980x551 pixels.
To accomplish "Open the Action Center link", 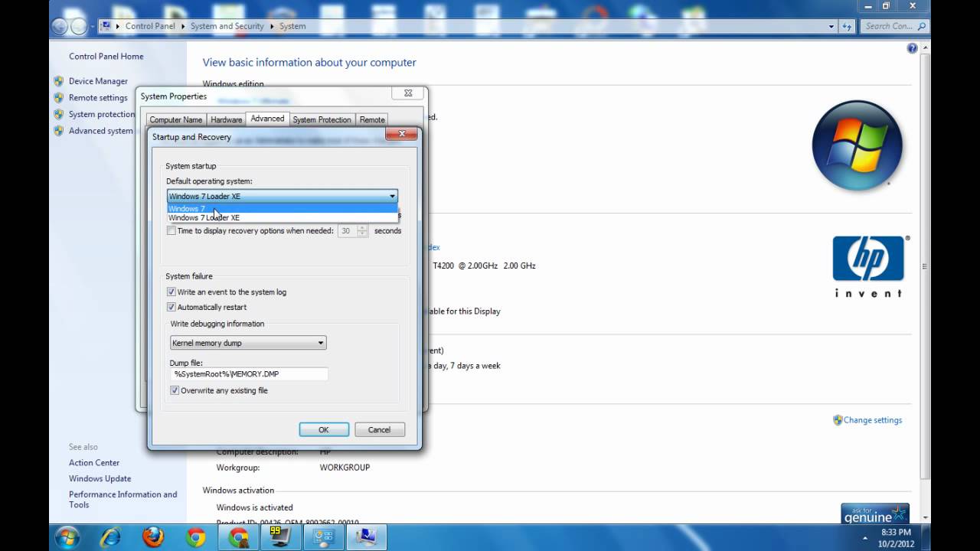I will coord(94,463).
